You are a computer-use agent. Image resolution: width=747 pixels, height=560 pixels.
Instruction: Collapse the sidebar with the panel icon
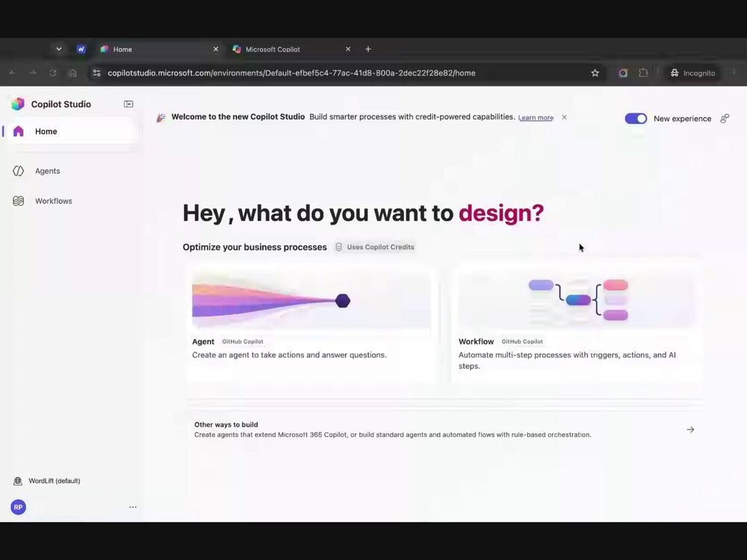(128, 104)
